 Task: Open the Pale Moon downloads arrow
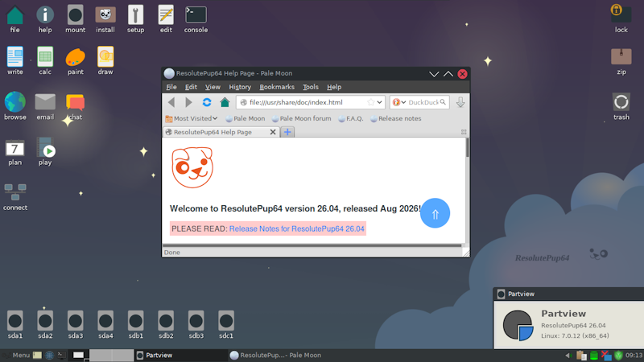pos(460,102)
